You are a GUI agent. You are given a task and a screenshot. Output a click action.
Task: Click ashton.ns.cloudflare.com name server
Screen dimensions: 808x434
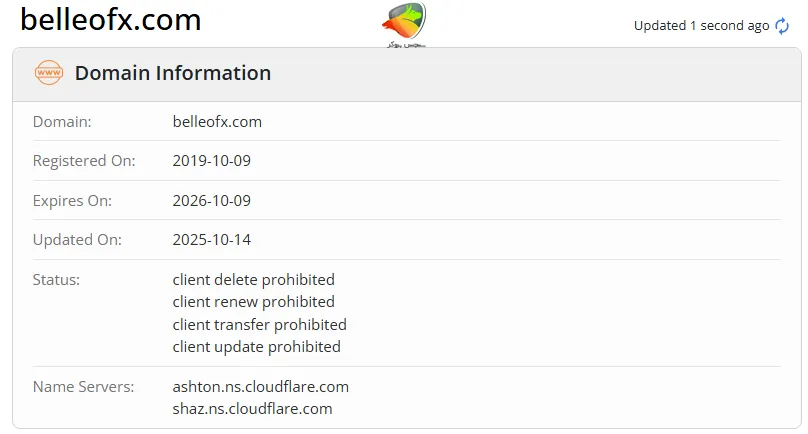pos(260,386)
